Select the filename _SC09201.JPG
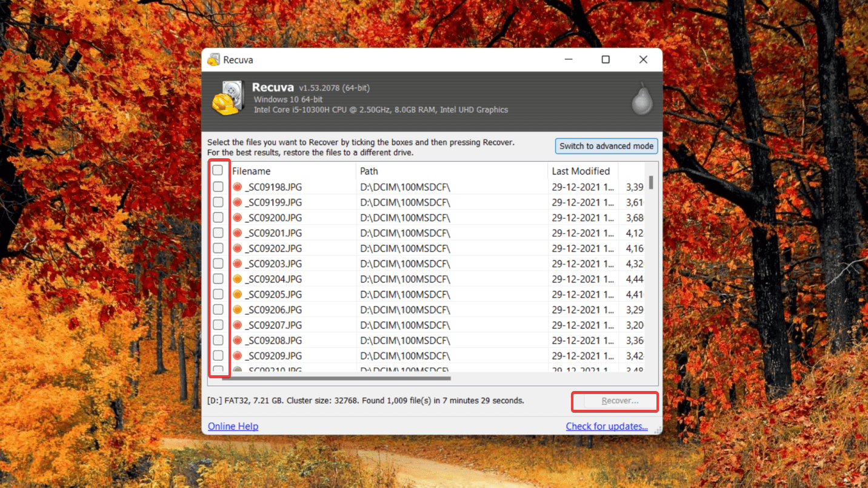 pos(273,233)
